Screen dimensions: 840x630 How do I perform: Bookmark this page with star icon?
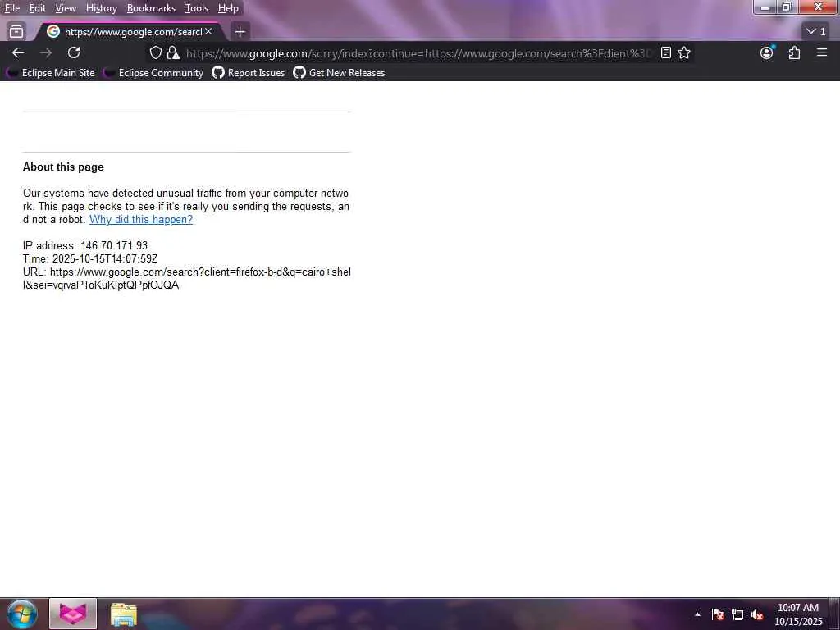[x=684, y=52]
